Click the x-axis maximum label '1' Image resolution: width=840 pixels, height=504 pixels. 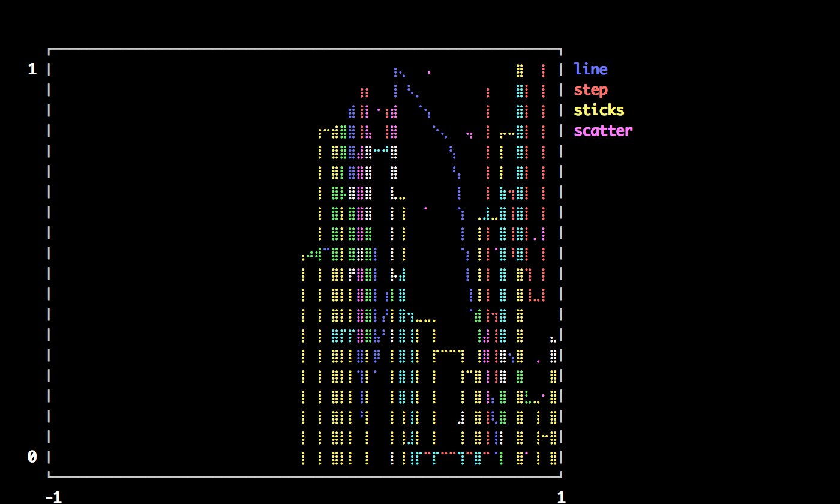coord(561,497)
